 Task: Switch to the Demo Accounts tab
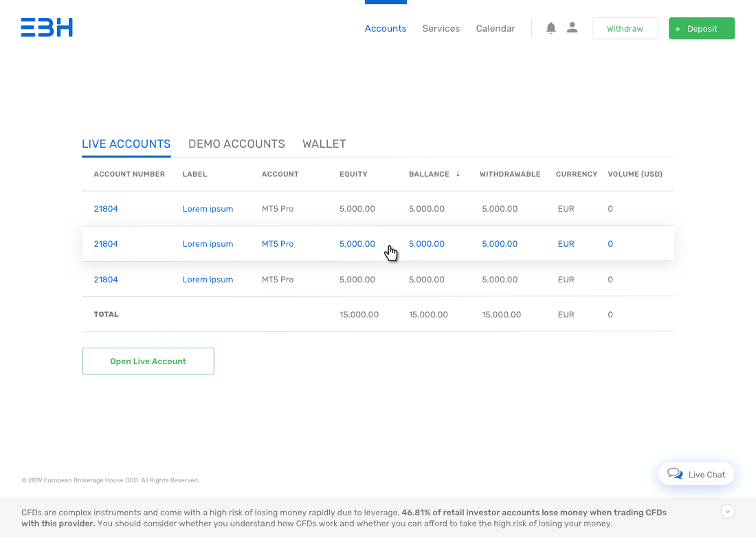click(236, 144)
